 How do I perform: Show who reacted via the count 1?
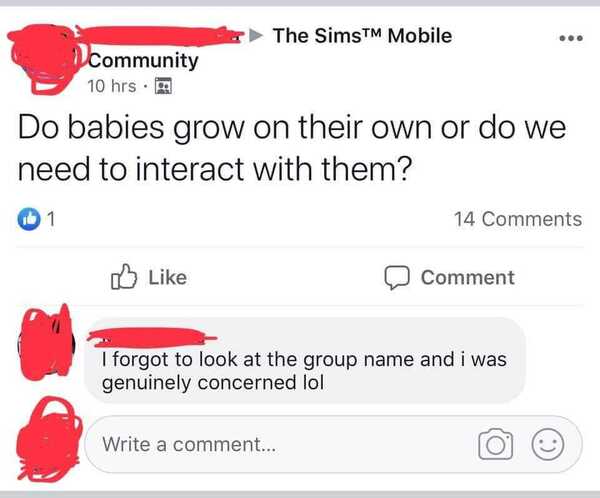[51, 219]
